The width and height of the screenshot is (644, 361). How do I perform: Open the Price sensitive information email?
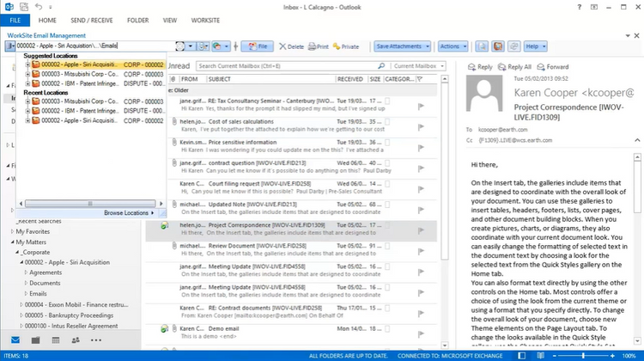[x=292, y=146]
